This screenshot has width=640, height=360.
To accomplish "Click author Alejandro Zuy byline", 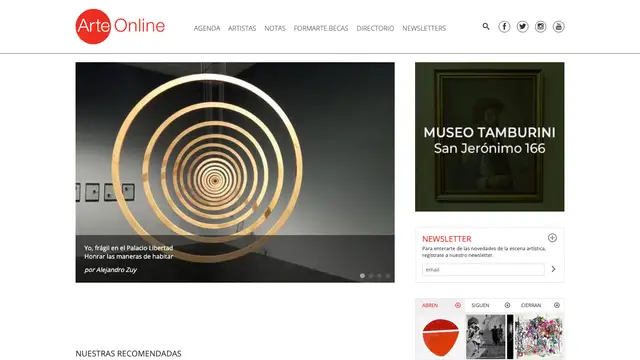I will click(111, 270).
